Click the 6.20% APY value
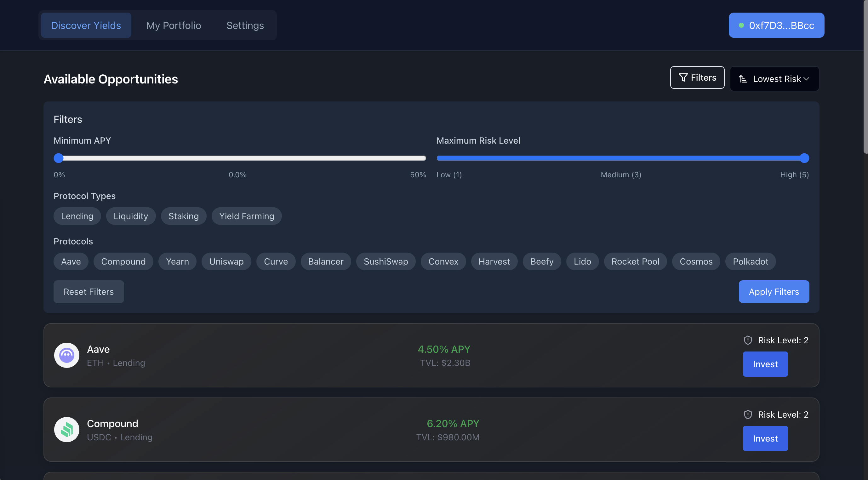This screenshot has height=480, width=868. 453,423
